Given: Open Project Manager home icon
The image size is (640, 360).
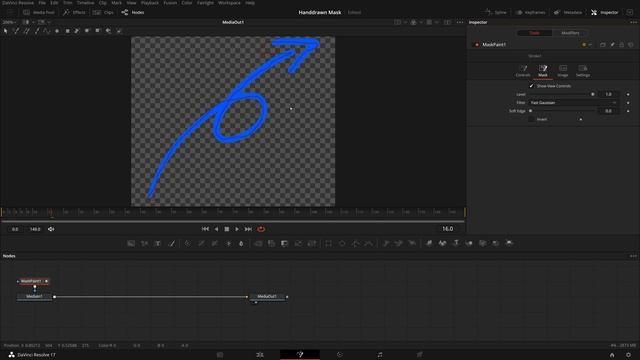Looking at the screenshot, I should coord(612,355).
